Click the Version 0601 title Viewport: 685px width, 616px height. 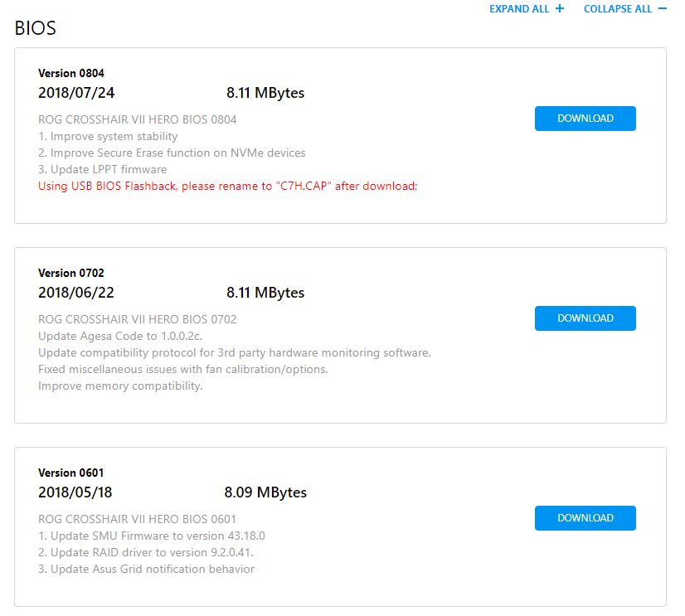pos(71,473)
